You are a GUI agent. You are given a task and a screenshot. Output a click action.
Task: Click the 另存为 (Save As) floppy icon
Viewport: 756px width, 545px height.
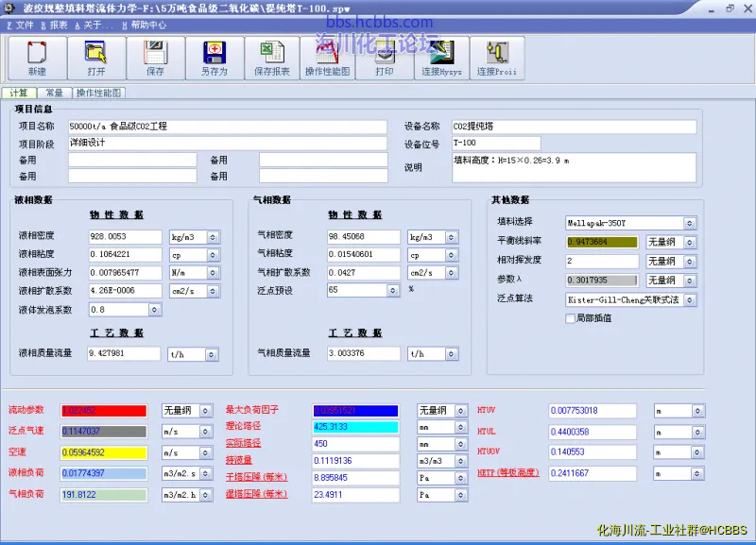click(x=214, y=59)
